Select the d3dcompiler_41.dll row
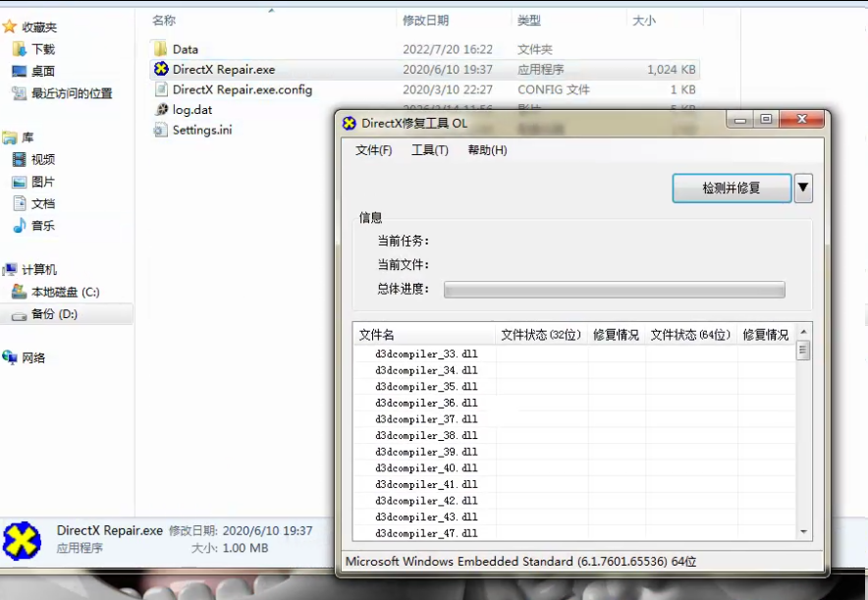Viewport: 868px width, 600px height. coord(574,484)
